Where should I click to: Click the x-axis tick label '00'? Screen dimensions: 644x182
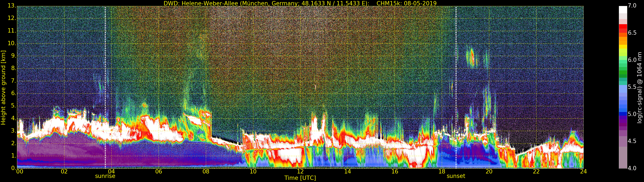pyautogui.click(x=20, y=172)
